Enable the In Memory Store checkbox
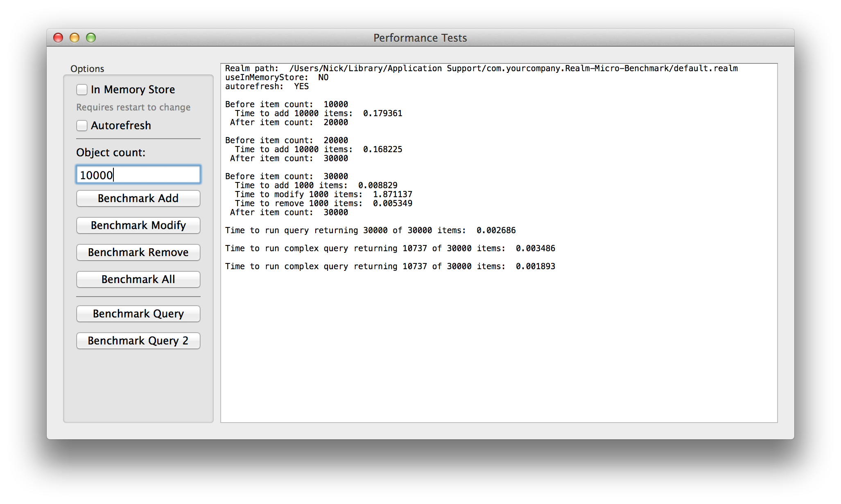The height and width of the screenshot is (504, 841). [82, 90]
